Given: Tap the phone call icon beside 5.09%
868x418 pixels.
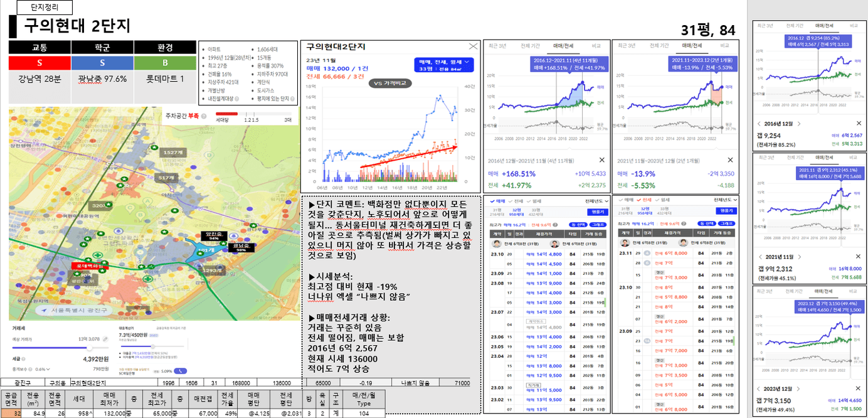Looking at the screenshot, I should tap(182, 370).
